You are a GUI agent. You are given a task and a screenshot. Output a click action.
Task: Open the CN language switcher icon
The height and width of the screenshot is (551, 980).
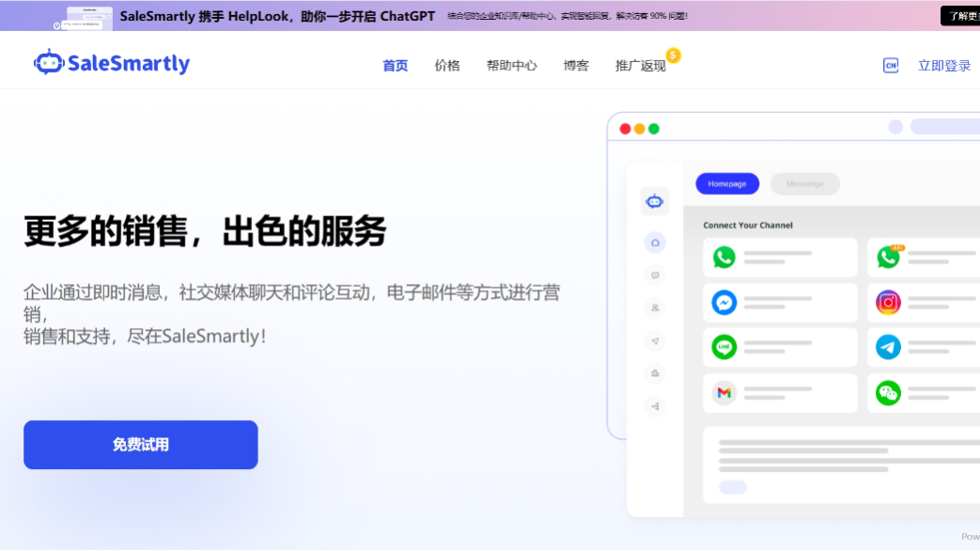890,65
